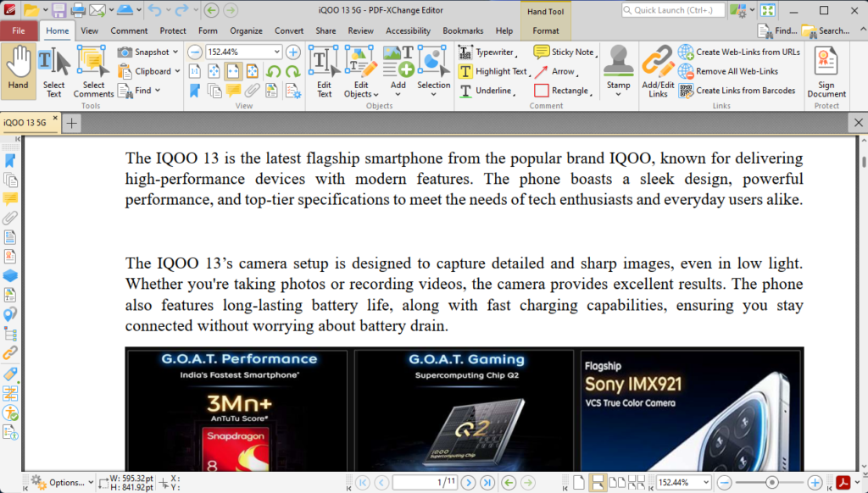Toggle Fit Page view mode
This screenshot has height=493, width=868.
coord(214,71)
